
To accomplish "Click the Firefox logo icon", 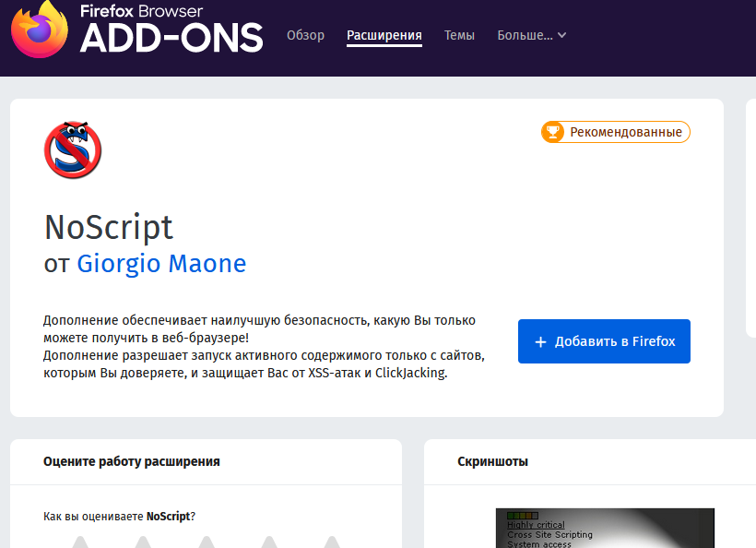I will 40,30.
